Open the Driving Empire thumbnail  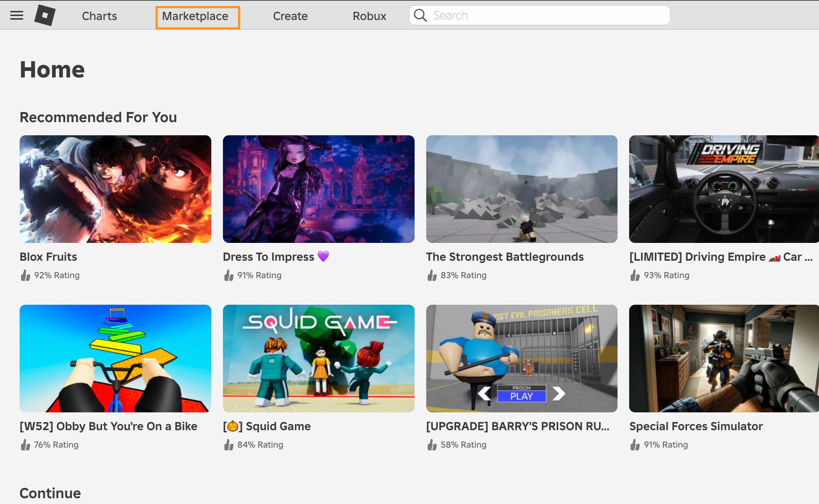[x=724, y=189]
